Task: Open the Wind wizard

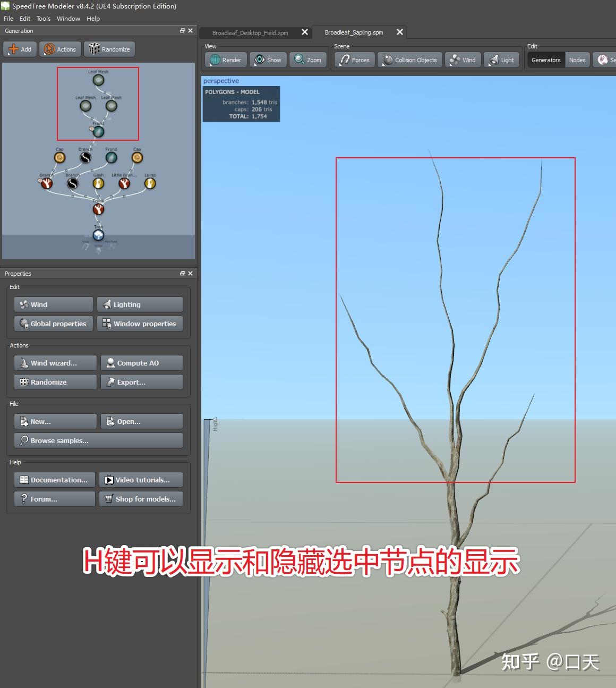Action: (55, 362)
